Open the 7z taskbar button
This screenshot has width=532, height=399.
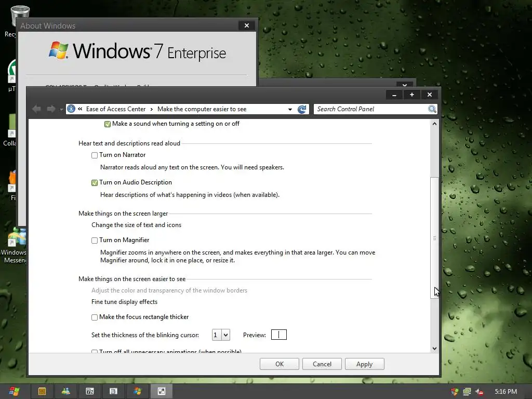click(89, 391)
